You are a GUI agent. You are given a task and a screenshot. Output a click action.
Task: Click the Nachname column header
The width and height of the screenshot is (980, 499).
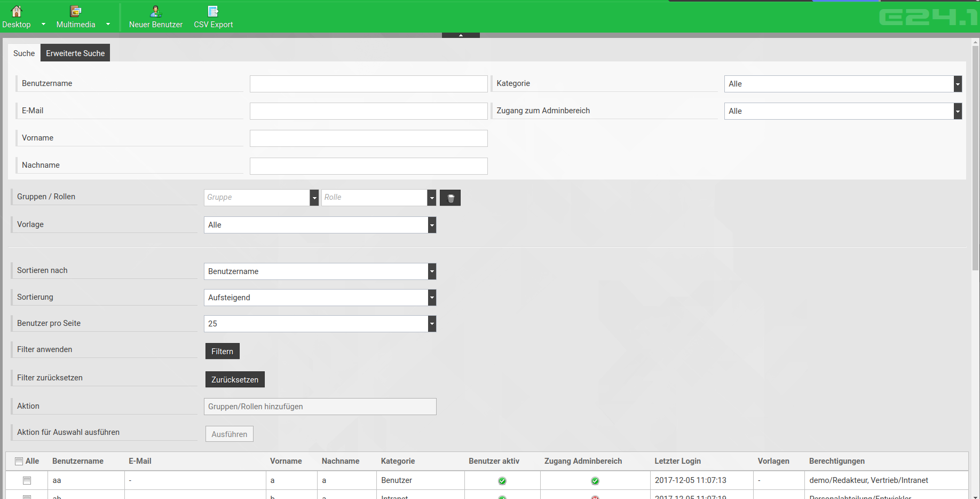click(x=341, y=461)
